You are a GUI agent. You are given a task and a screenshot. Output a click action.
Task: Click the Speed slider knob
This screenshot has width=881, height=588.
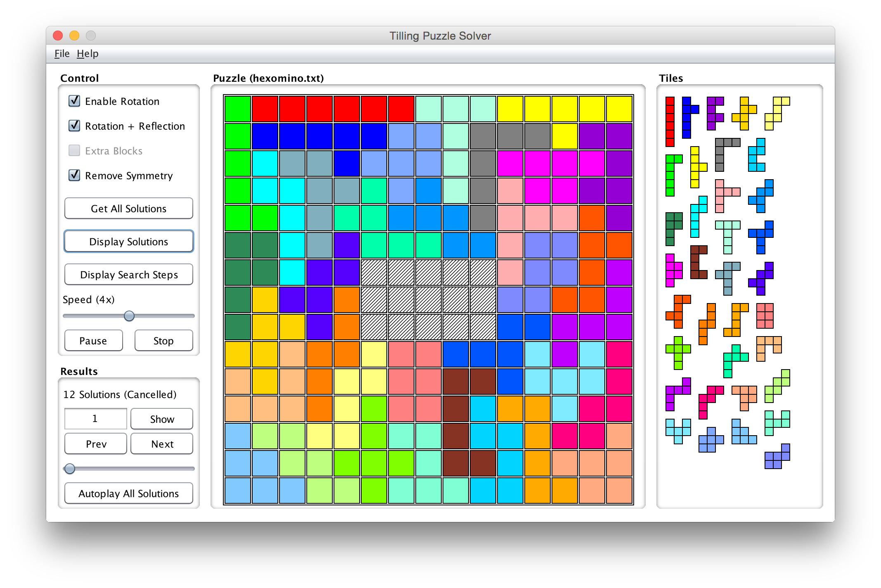(x=129, y=316)
